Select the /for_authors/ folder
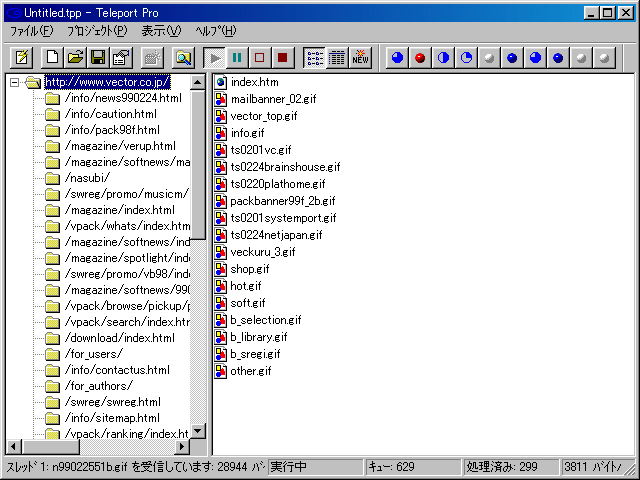This screenshot has width=640, height=480. tap(98, 386)
